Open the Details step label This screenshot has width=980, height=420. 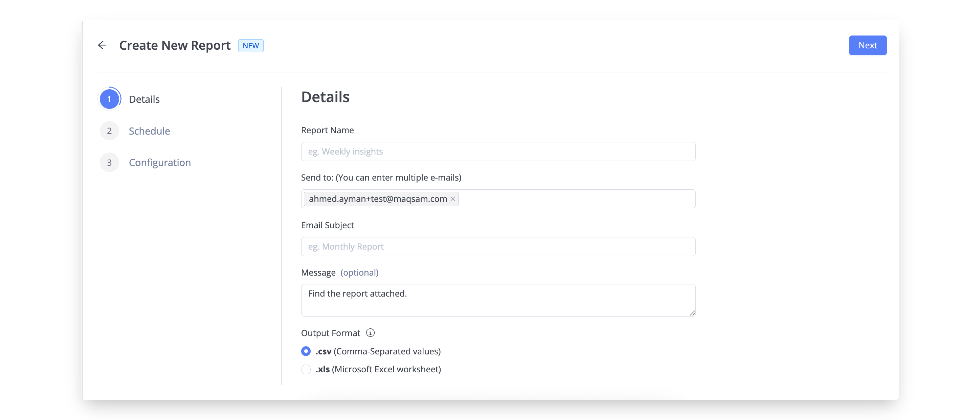144,99
